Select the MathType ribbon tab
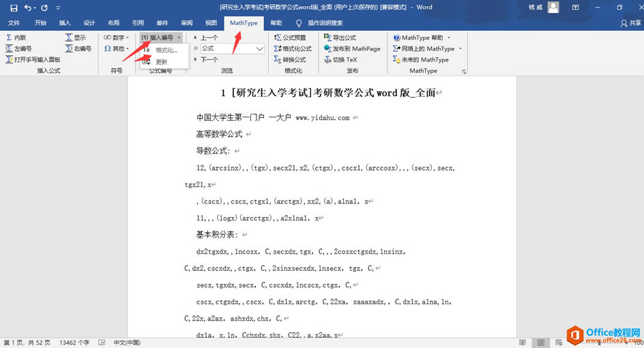 coord(244,23)
